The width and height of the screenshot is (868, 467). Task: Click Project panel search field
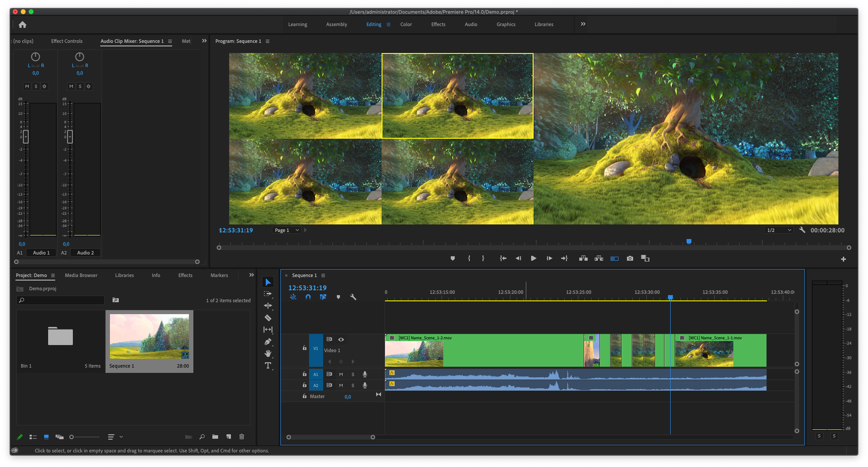tap(60, 300)
